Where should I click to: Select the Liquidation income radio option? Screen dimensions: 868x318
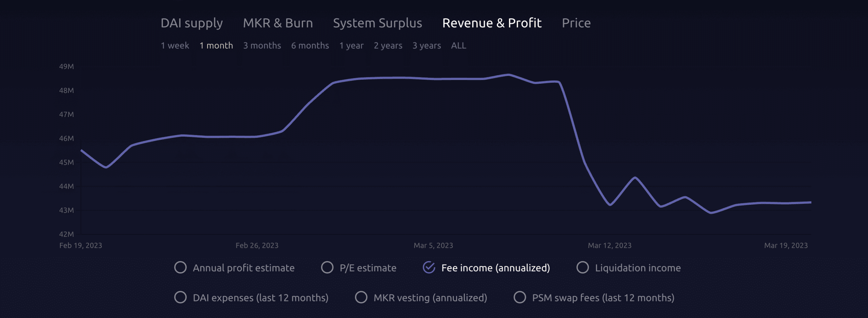pos(583,267)
